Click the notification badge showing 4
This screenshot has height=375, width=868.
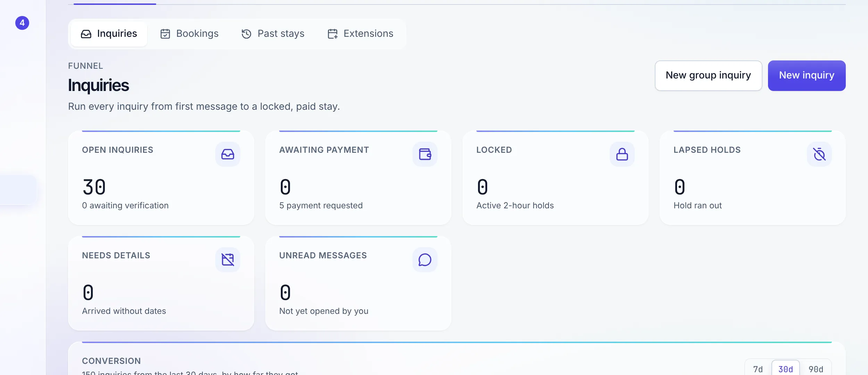point(22,23)
